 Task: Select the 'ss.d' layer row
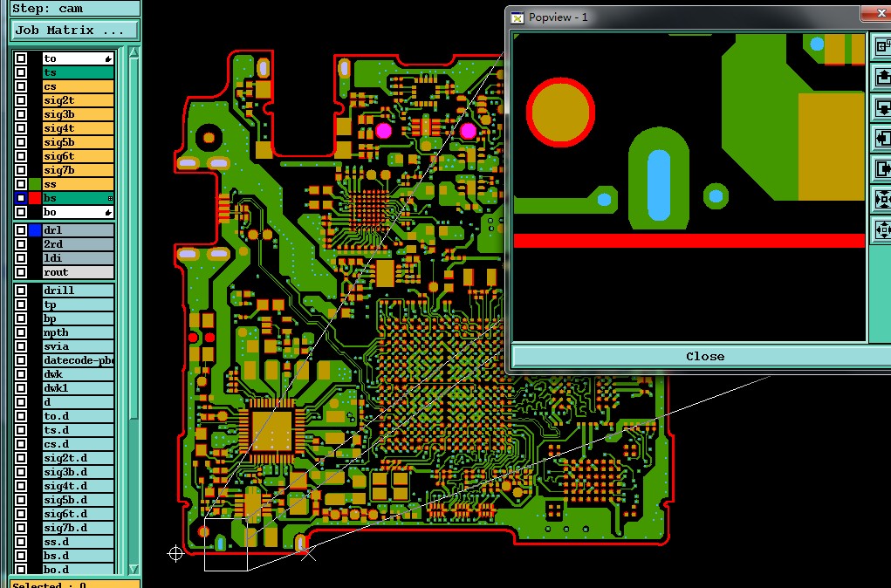(x=79, y=542)
